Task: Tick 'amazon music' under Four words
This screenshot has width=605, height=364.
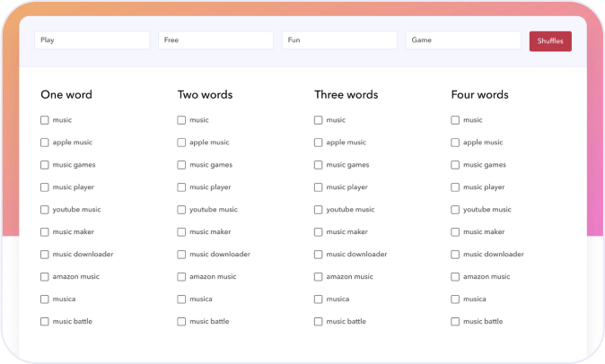Action: pyautogui.click(x=455, y=277)
